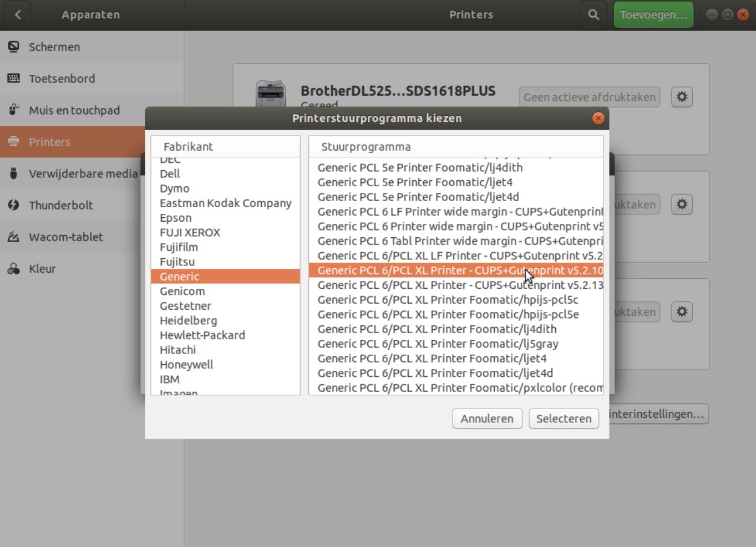The image size is (756, 547).
Task: Open settings gear of the third printer
Action: tap(682, 312)
